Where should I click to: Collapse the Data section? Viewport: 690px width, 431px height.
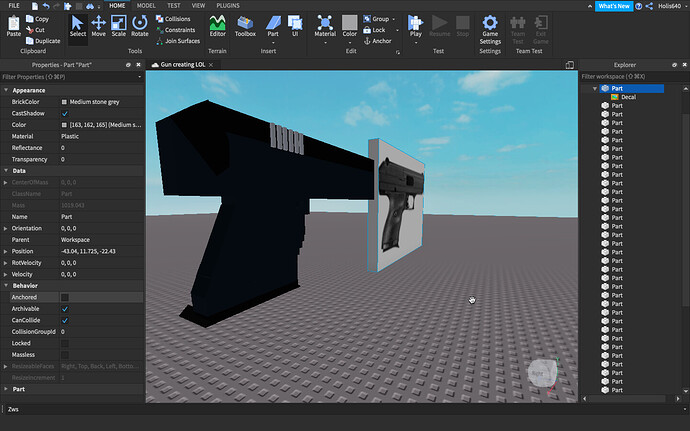coord(6,170)
